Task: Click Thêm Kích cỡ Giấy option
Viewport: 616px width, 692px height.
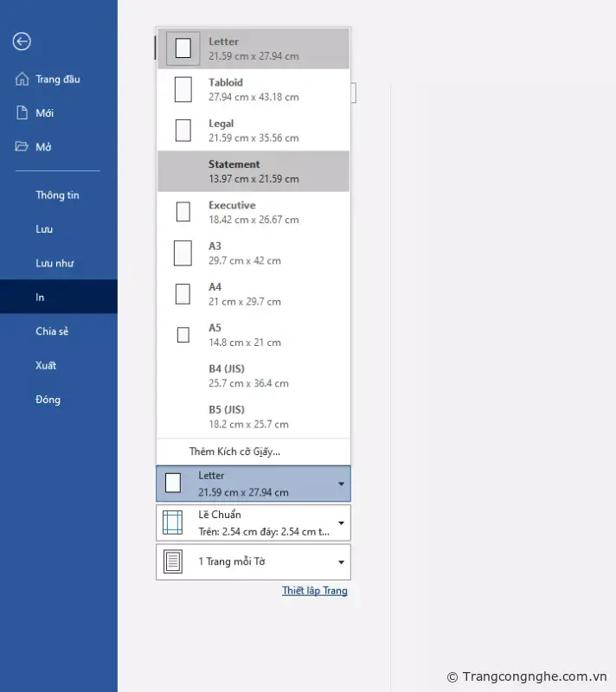Action: (x=234, y=452)
